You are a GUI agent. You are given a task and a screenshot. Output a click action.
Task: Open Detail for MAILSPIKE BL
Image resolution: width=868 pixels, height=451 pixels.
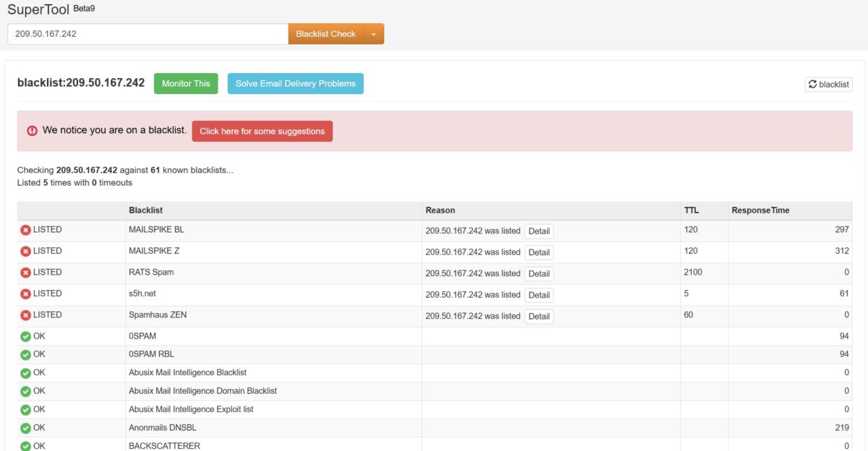click(539, 231)
